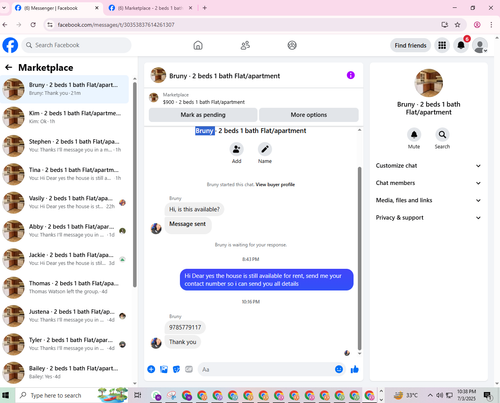The height and width of the screenshot is (403, 500).
Task: Open the notifications bell icon
Action: coord(461,45)
